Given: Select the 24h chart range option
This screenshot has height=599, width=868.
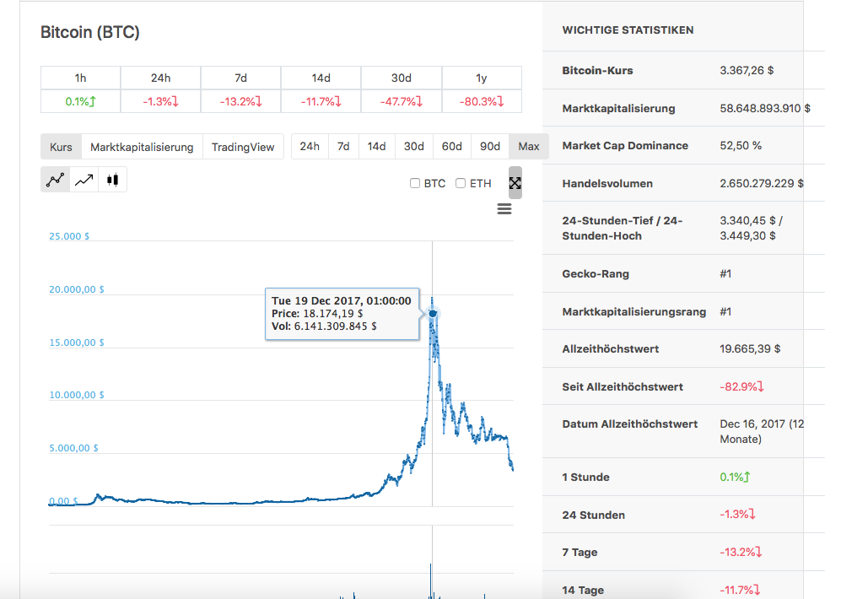Looking at the screenshot, I should tap(310, 146).
